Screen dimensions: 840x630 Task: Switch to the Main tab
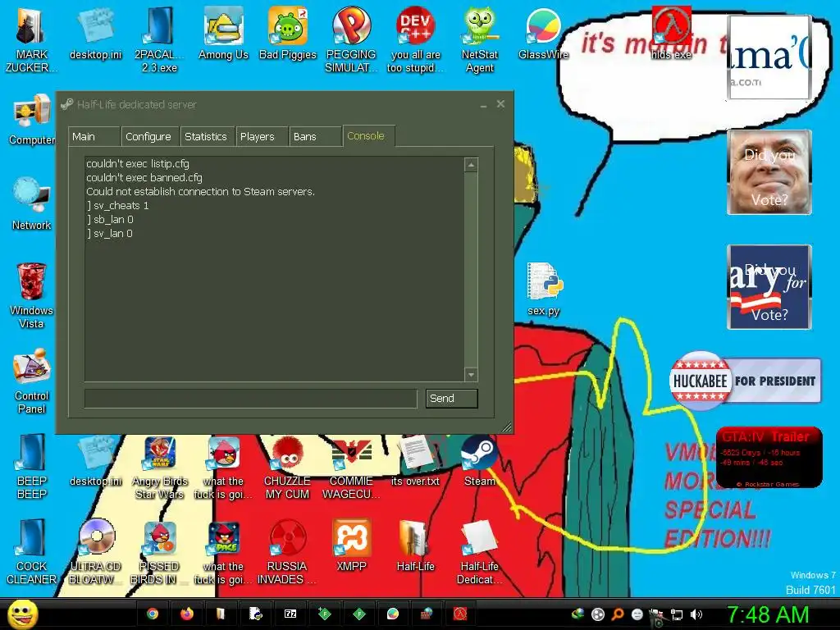click(94, 137)
